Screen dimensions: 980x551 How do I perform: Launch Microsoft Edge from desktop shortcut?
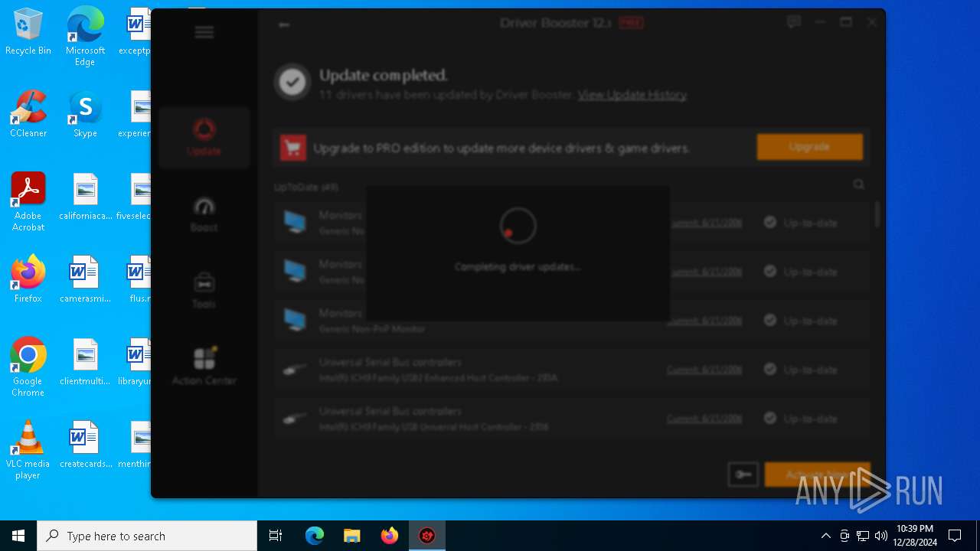pos(85,37)
